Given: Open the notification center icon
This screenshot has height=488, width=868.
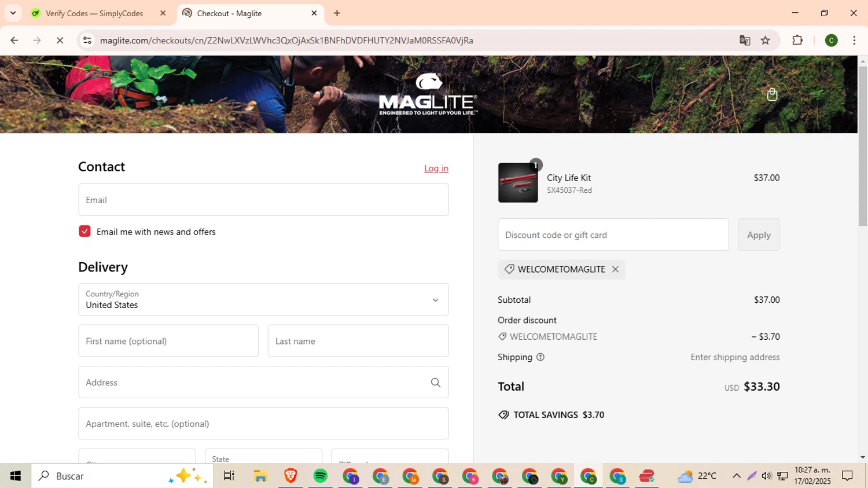Looking at the screenshot, I should tap(848, 476).
